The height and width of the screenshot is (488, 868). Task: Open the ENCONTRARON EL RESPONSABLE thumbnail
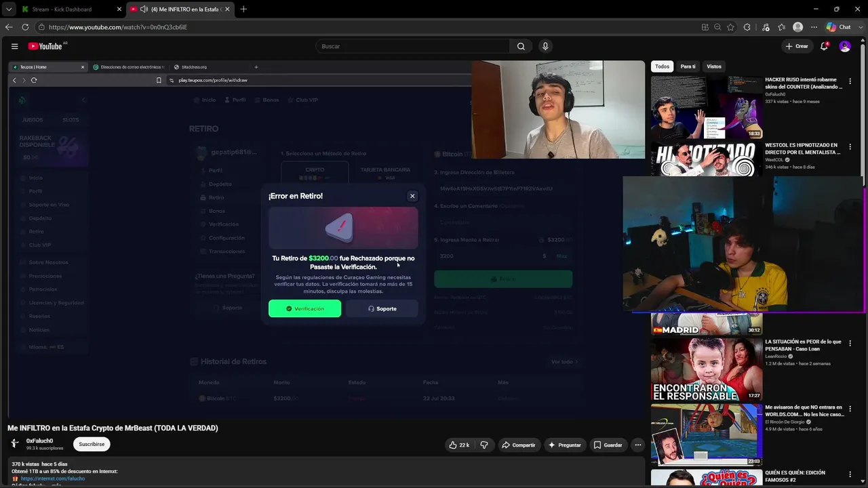707,369
